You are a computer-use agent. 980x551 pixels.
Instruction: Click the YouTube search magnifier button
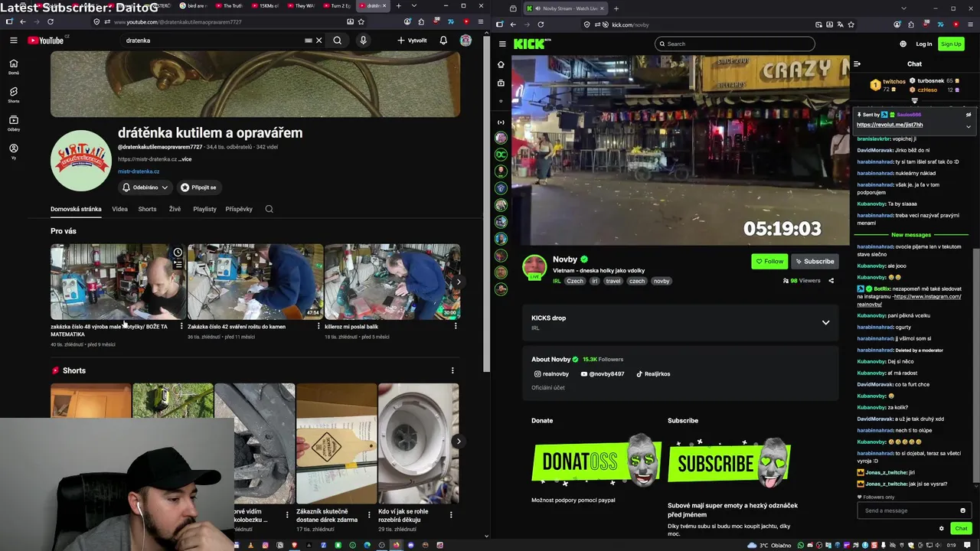click(x=338, y=41)
